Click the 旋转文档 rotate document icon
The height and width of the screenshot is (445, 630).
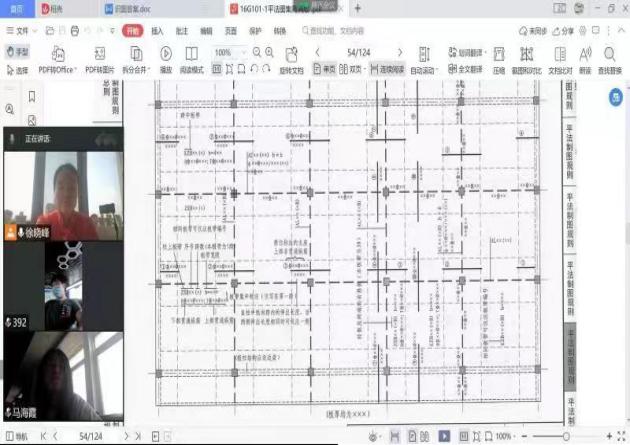click(x=293, y=53)
